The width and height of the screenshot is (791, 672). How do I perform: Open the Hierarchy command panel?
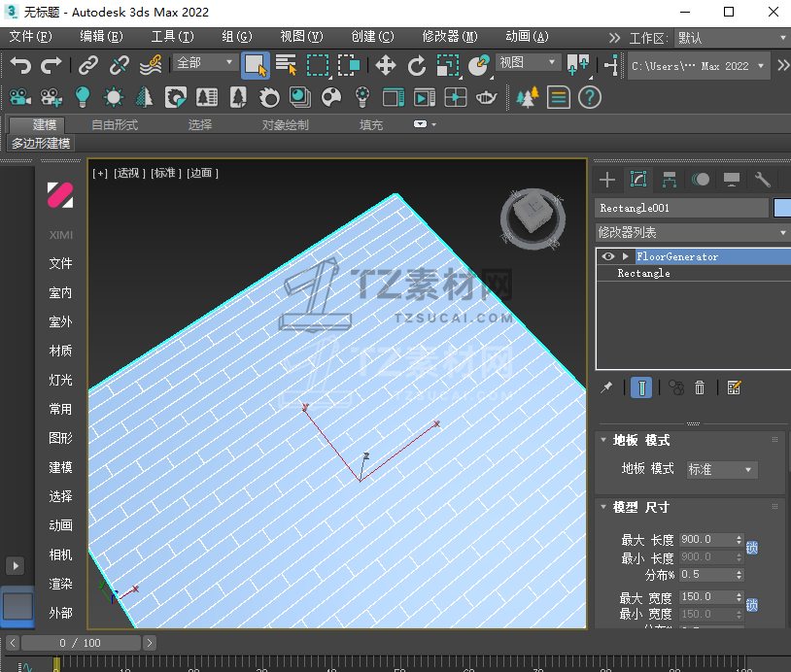(x=669, y=180)
